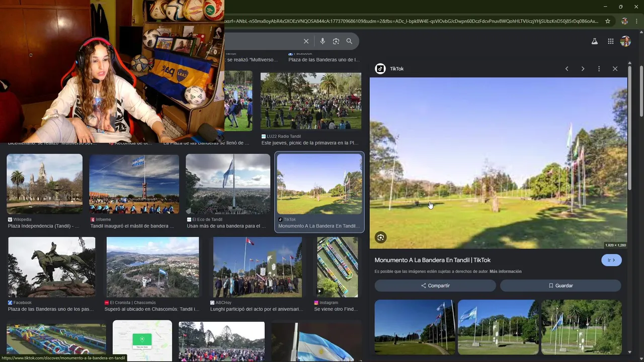Open middle related image with flagpoles
The width and height of the screenshot is (644, 362).
pyautogui.click(x=498, y=327)
